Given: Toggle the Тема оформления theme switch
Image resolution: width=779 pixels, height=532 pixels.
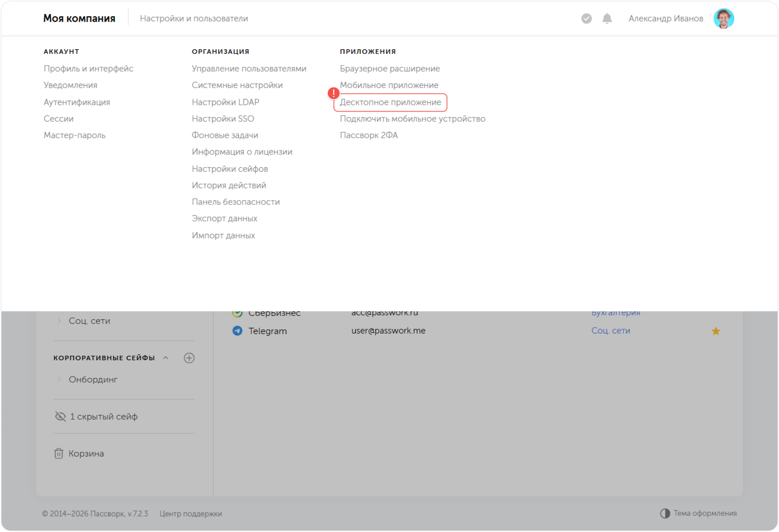Looking at the screenshot, I should coord(665,513).
